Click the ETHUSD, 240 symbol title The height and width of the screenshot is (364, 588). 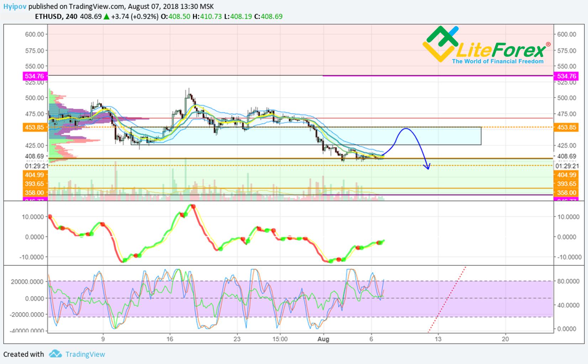[x=56, y=16]
